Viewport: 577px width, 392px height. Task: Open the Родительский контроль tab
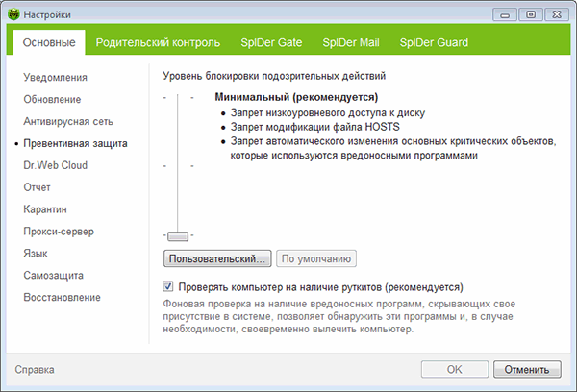coord(158,42)
